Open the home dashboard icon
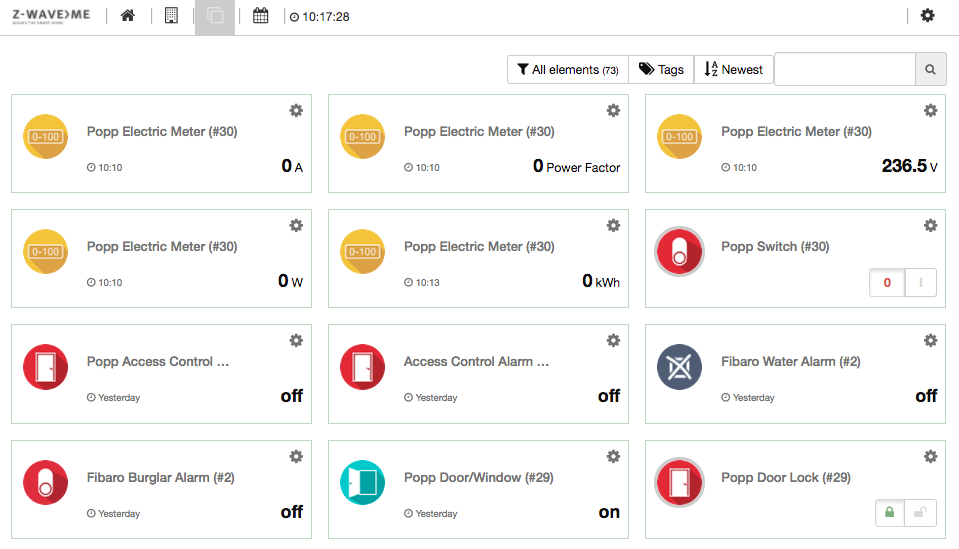 coord(127,16)
